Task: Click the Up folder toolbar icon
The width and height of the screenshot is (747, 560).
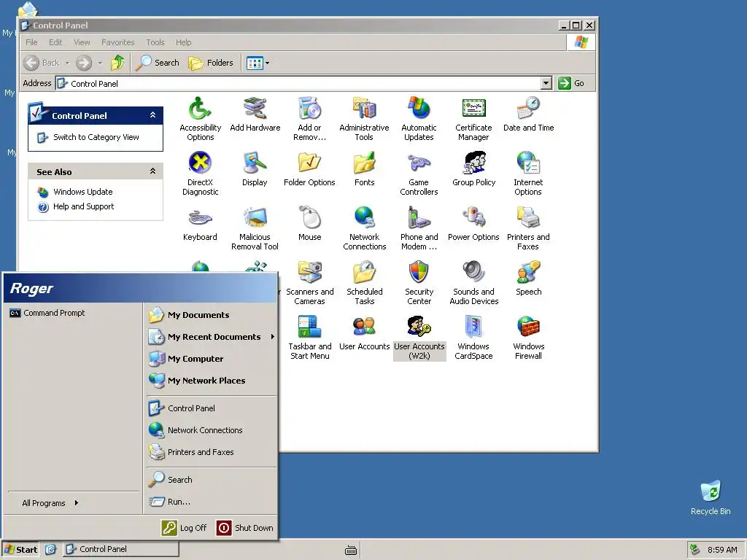Action: click(117, 63)
